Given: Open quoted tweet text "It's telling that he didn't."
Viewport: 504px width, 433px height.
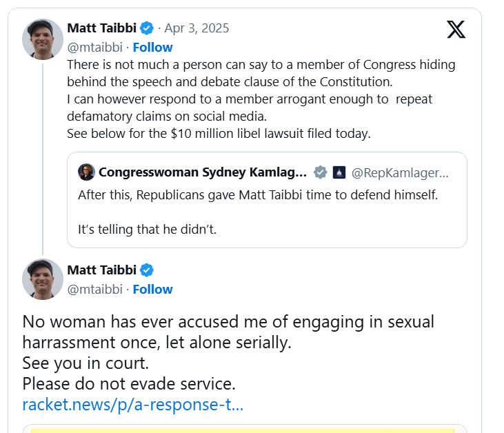Looking at the screenshot, I should coord(147,229).
